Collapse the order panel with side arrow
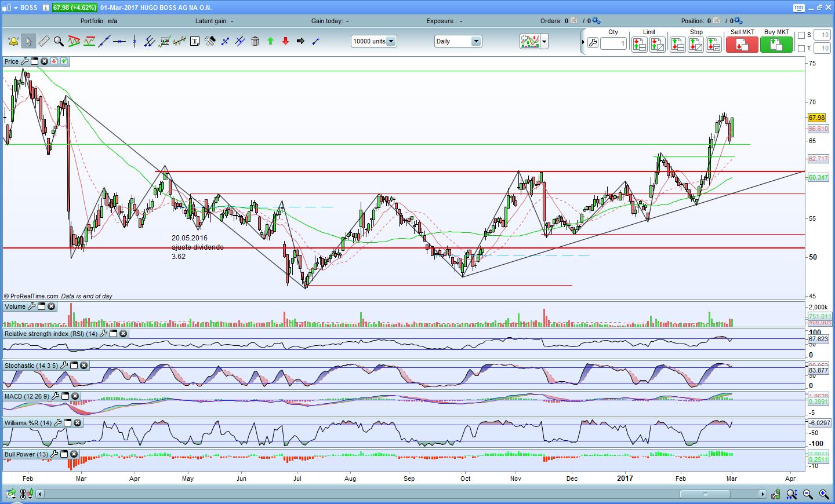This screenshot has height=504, width=835. 583,42
